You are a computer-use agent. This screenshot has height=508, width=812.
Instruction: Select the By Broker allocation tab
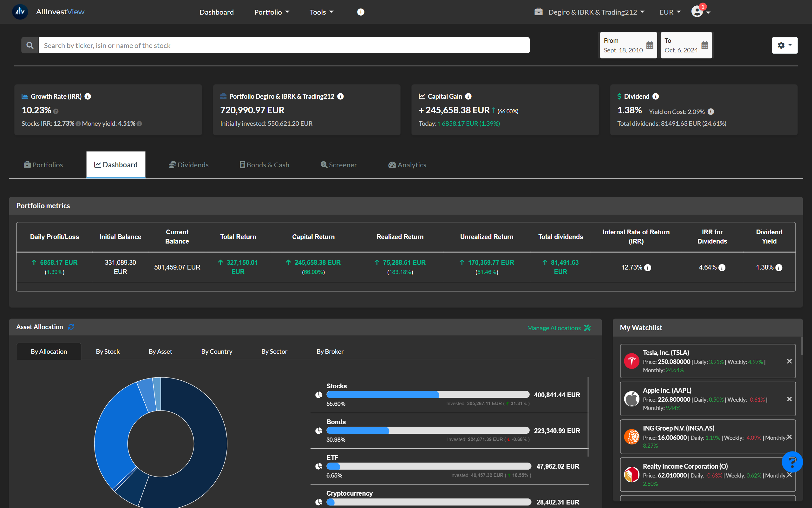[x=330, y=351]
